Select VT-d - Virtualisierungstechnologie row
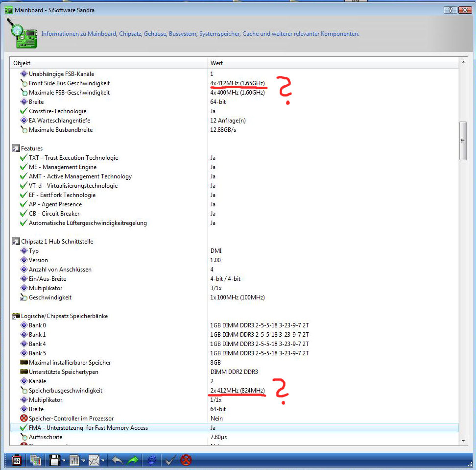Viewport: 476px width, 470px height. 235,186
